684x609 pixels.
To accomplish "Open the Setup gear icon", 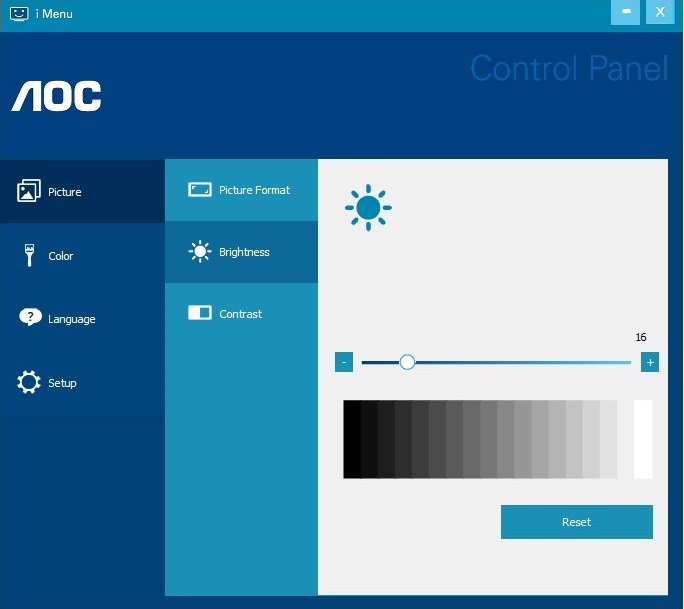I will click(29, 382).
